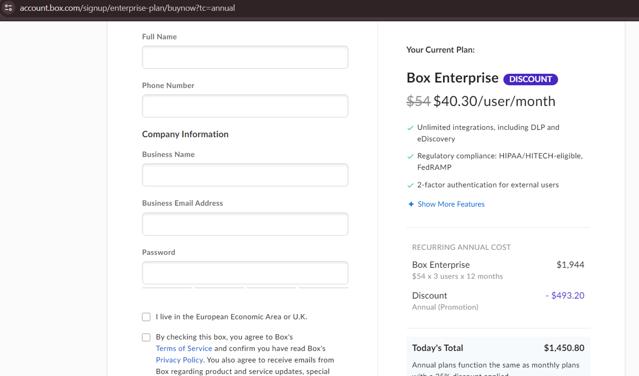
Task: Click the $1,450.80 Today's Total amount
Action: pos(564,348)
